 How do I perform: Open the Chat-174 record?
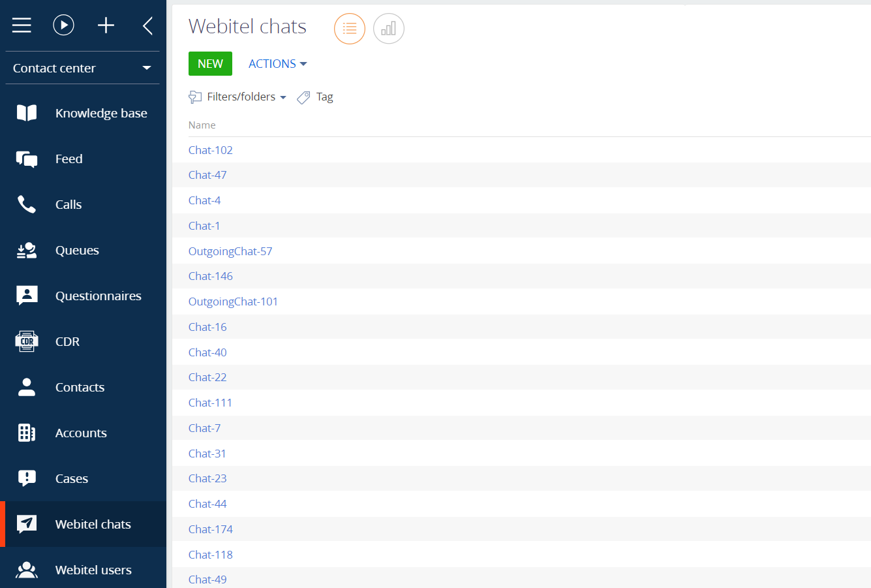[211, 529]
